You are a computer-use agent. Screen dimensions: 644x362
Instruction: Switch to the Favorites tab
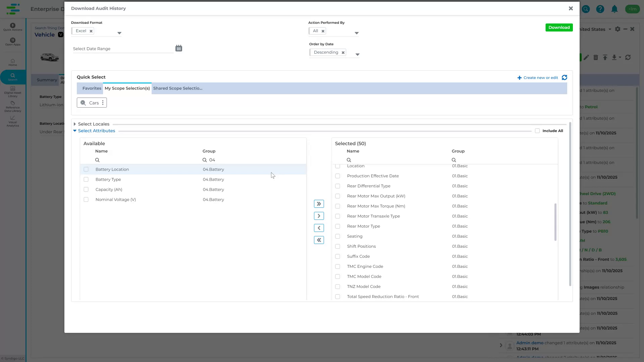tap(92, 88)
